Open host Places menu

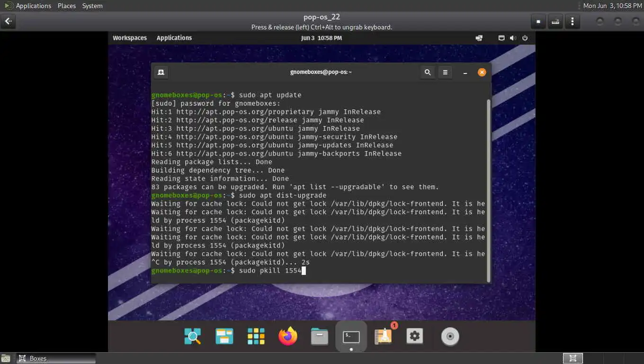point(67,6)
